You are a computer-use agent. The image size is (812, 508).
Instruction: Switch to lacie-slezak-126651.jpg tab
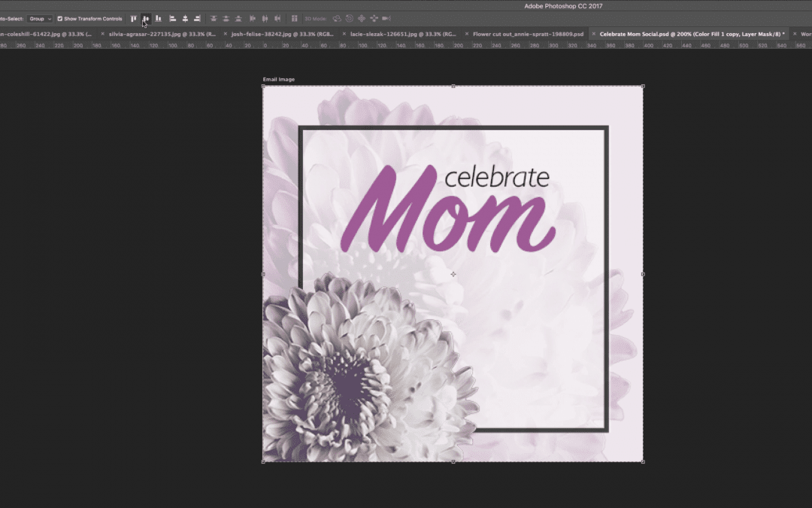coord(404,34)
